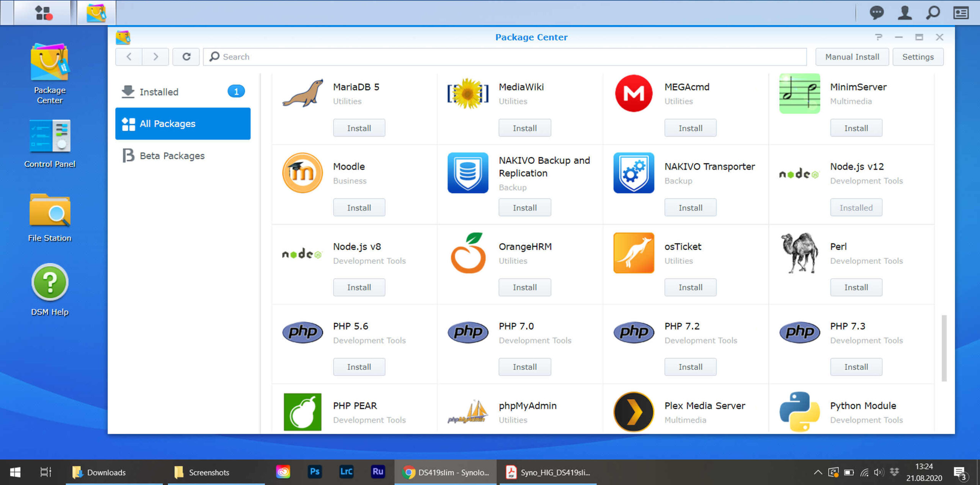Click the osTicket kangaroo icon
980x485 pixels.
634,253
